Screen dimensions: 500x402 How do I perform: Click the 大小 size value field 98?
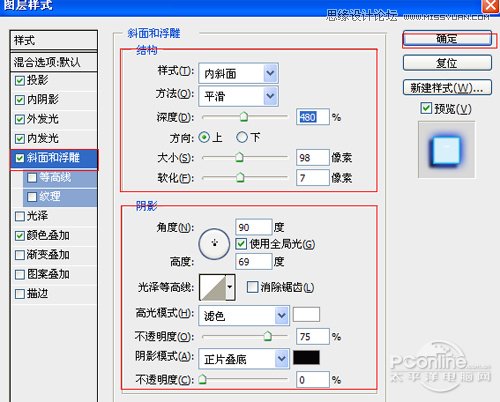tap(313, 157)
